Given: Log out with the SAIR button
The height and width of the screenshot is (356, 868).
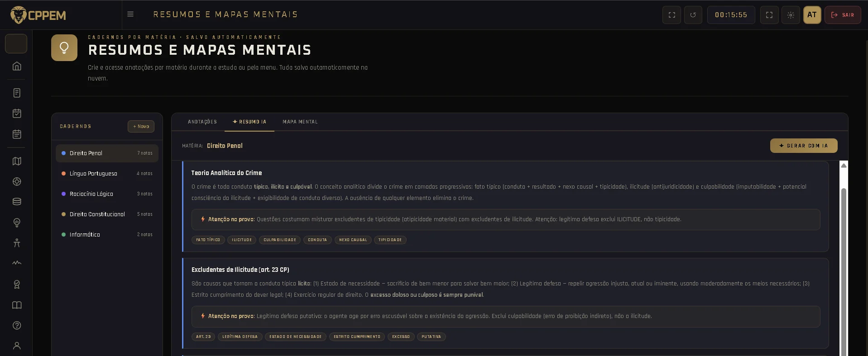Looking at the screenshot, I should pos(843,15).
